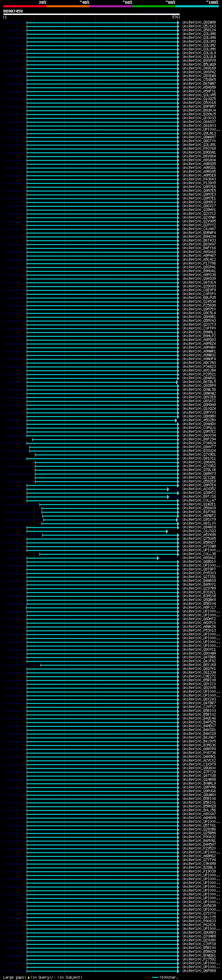Click the green ~80% identity legend bar
Screen dimensions: 222x980
point(154,6)
